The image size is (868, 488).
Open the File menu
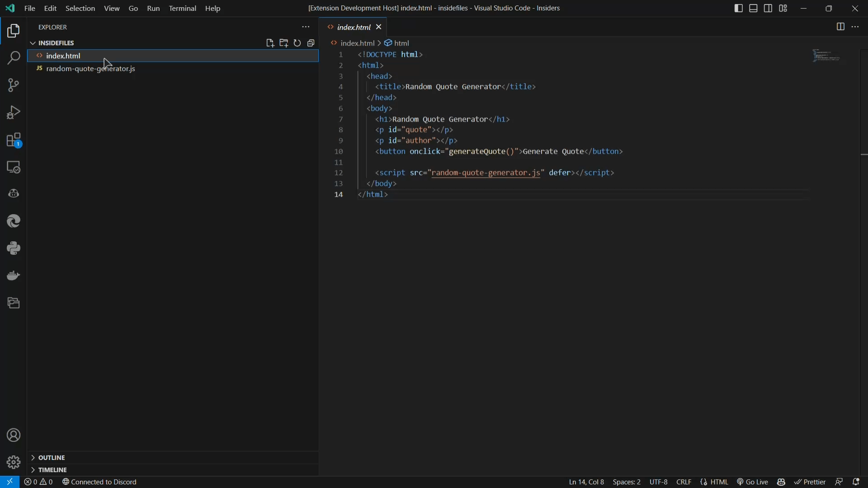tap(30, 9)
